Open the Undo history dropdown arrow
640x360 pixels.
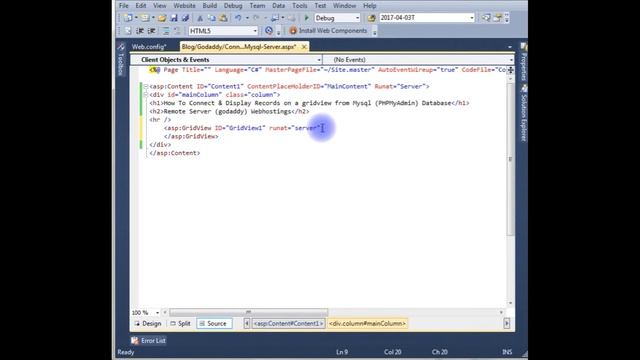[247, 18]
